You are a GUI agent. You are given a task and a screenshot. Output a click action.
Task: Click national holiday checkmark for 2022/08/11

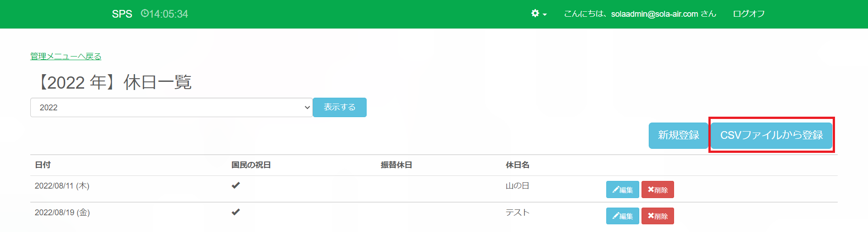pyautogui.click(x=236, y=185)
